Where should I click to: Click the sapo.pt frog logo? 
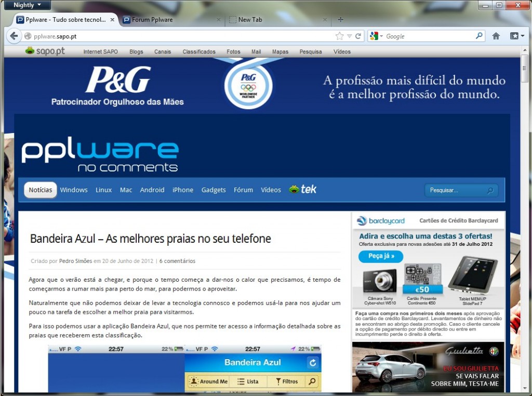(x=45, y=51)
